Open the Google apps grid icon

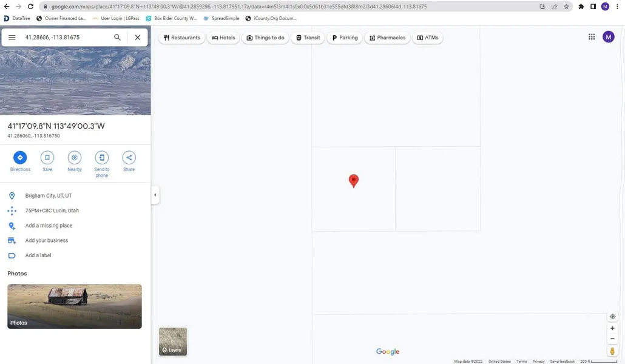(592, 37)
